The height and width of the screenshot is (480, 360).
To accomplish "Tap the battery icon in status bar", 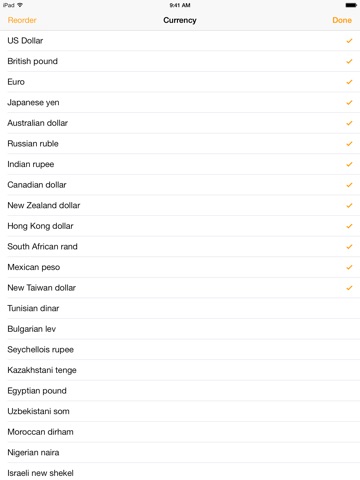I will coord(351,5).
